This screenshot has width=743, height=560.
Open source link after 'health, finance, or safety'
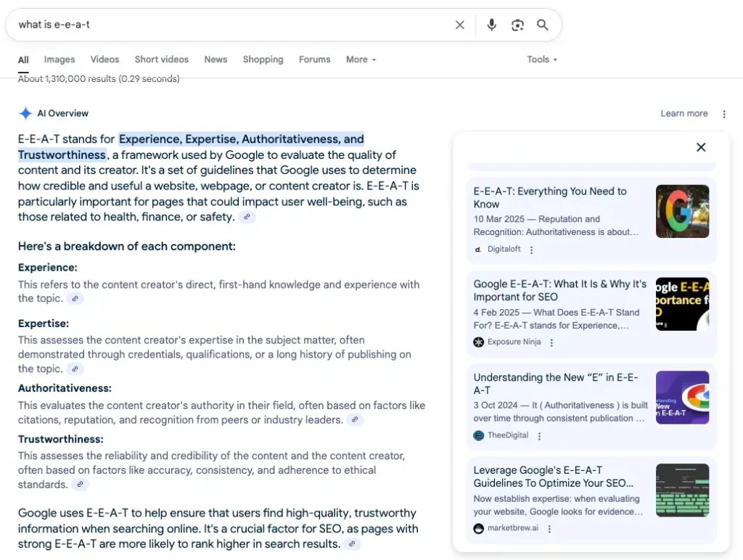pos(247,217)
